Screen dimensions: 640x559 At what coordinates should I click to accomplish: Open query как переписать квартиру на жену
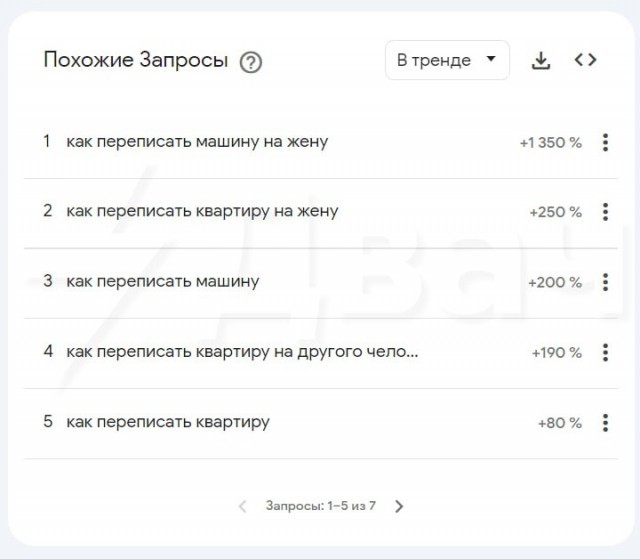(202, 212)
